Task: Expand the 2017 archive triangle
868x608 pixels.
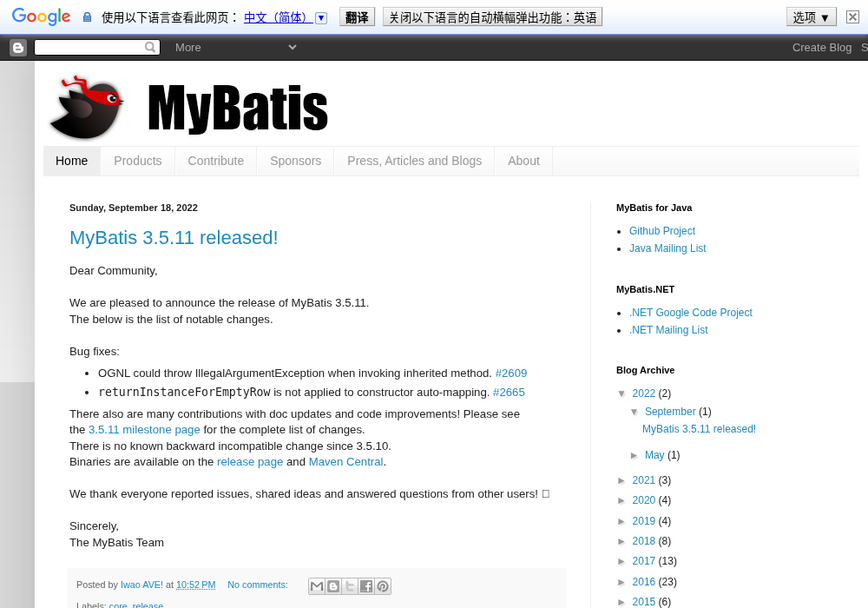Action: click(621, 561)
